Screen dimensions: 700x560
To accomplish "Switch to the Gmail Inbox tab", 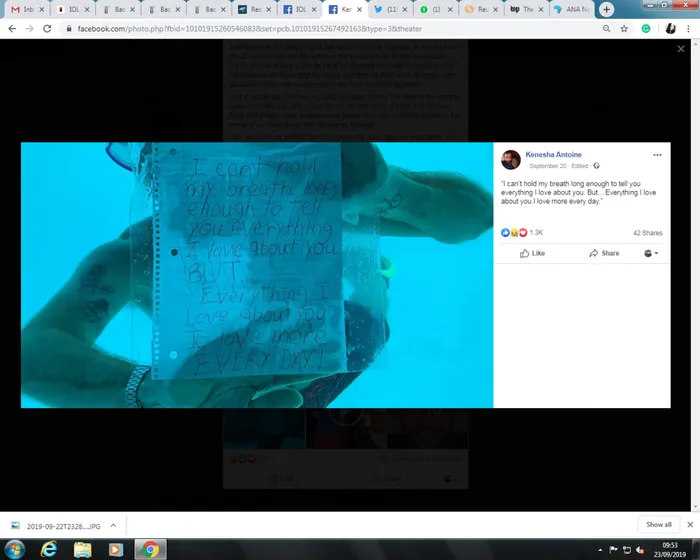I will point(25,9).
